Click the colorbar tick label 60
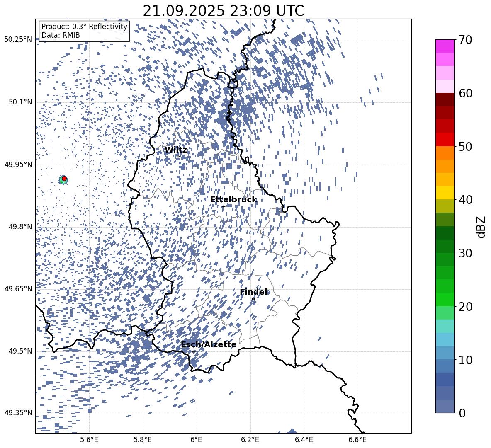Image resolution: width=491 pixels, height=448 pixels. (466, 93)
